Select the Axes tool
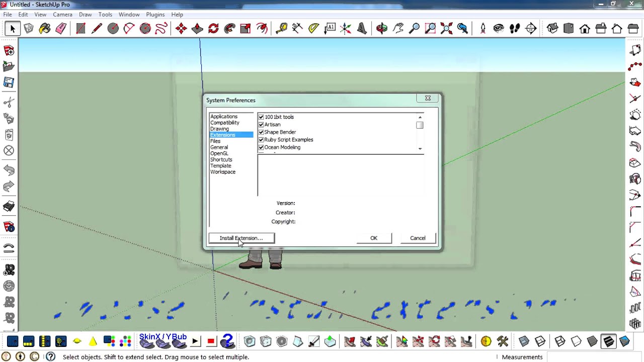Viewport: 644px width, 362px height. (x=346, y=29)
